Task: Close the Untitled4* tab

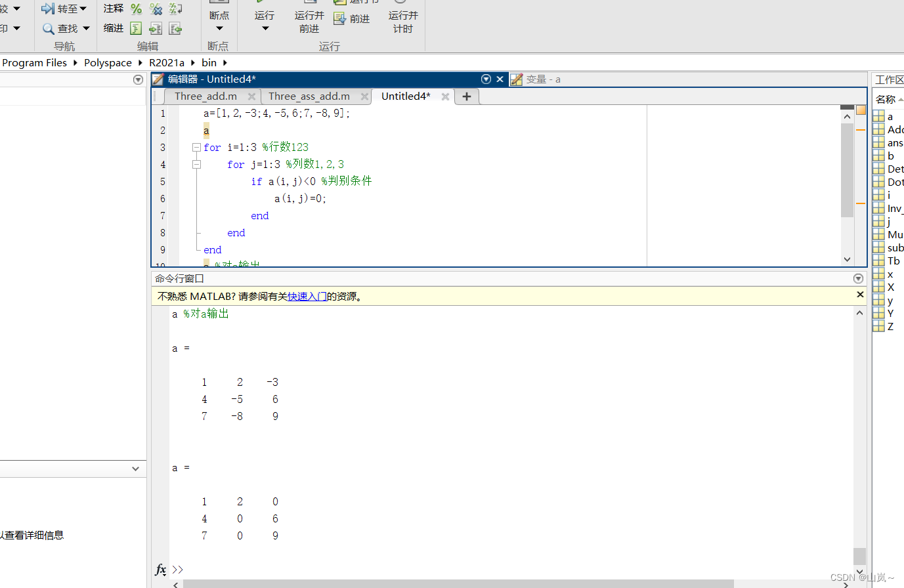Action: tap(445, 96)
